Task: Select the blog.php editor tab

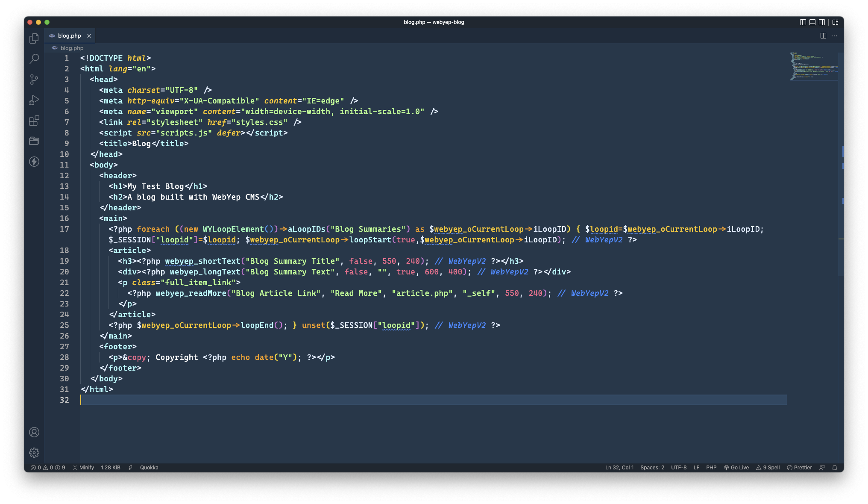Action: pyautogui.click(x=70, y=36)
